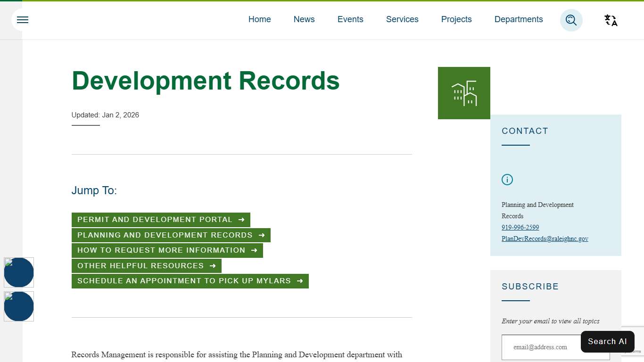Open the PlanDevRecords@raleighnc.gov email link
Screen dimensions: 644x362
545,239
